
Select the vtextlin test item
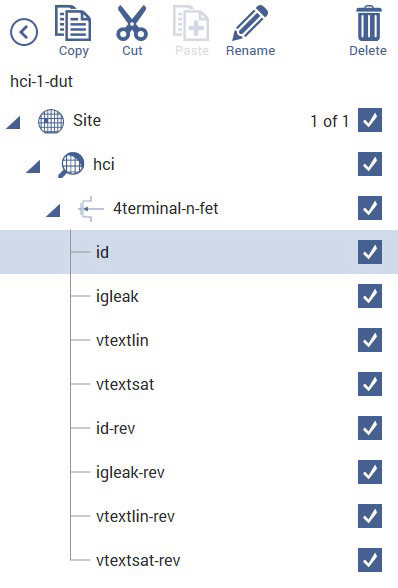tap(122, 340)
